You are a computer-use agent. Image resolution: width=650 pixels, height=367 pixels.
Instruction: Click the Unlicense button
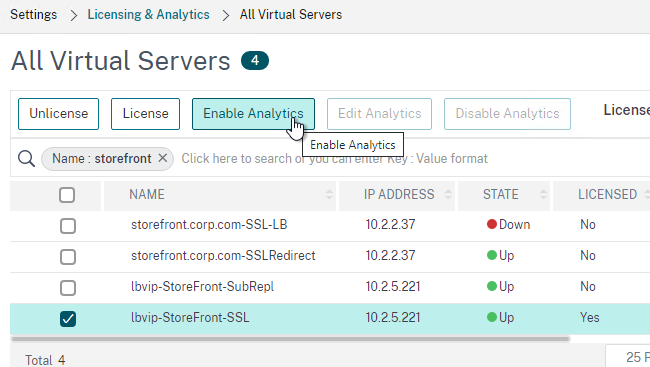58,114
